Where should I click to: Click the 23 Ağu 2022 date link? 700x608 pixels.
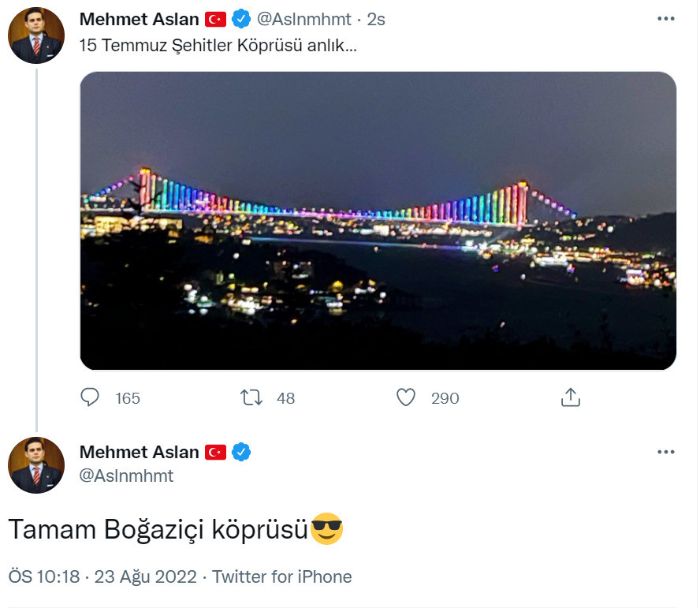tap(146, 576)
